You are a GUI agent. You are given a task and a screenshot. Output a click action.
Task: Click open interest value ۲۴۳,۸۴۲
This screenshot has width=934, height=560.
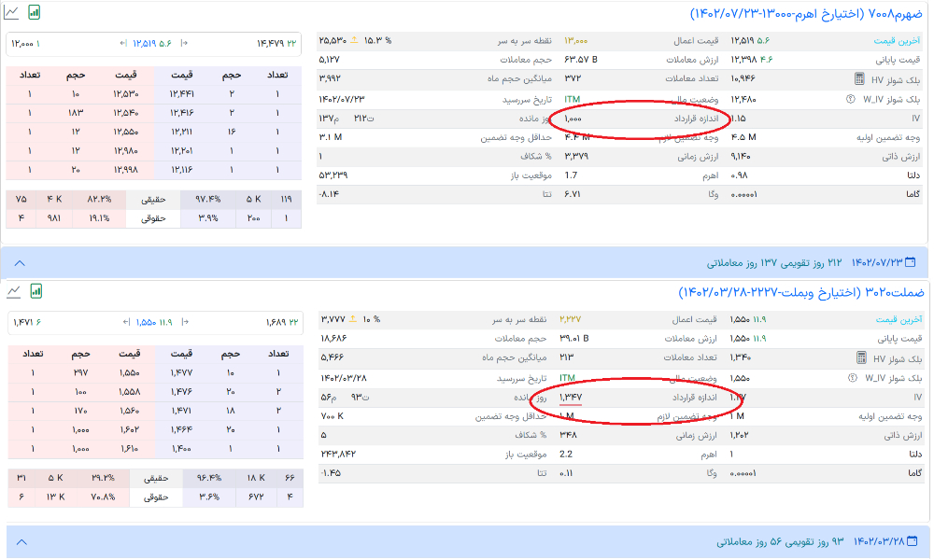338,454
